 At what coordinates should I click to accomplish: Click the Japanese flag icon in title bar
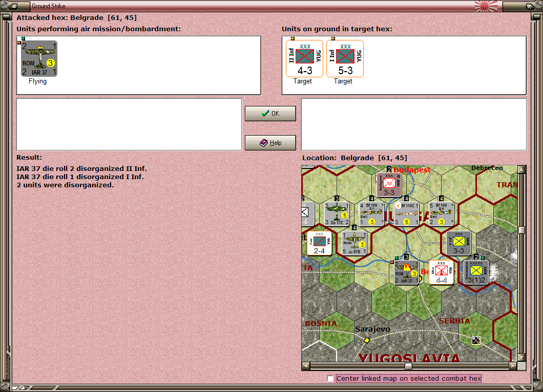click(x=486, y=6)
